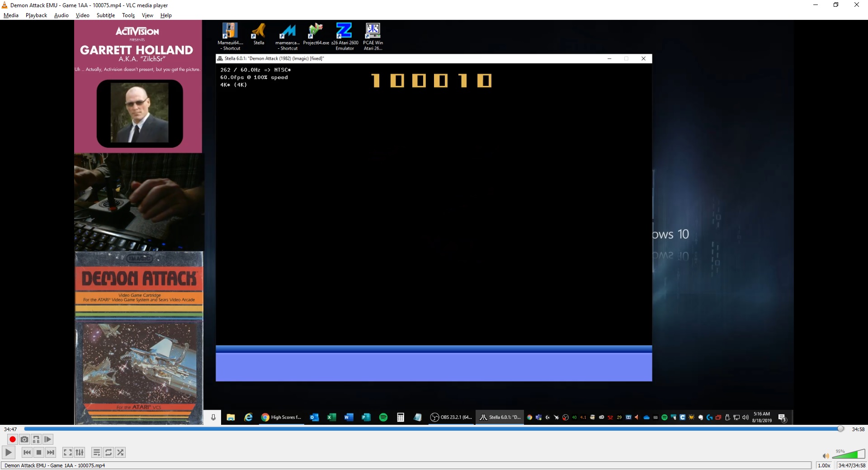Resume playback with the Play button
This screenshot has height=470, width=868.
(x=9, y=452)
